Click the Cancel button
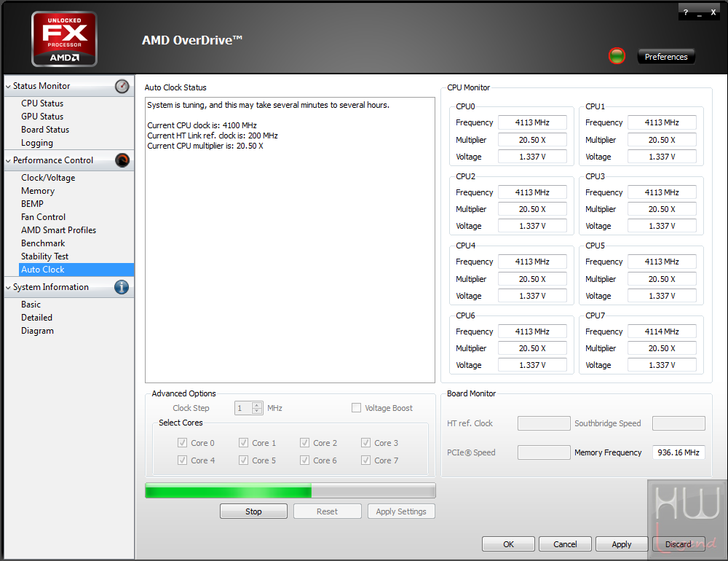Screen dimensions: 728x561 click(565, 544)
